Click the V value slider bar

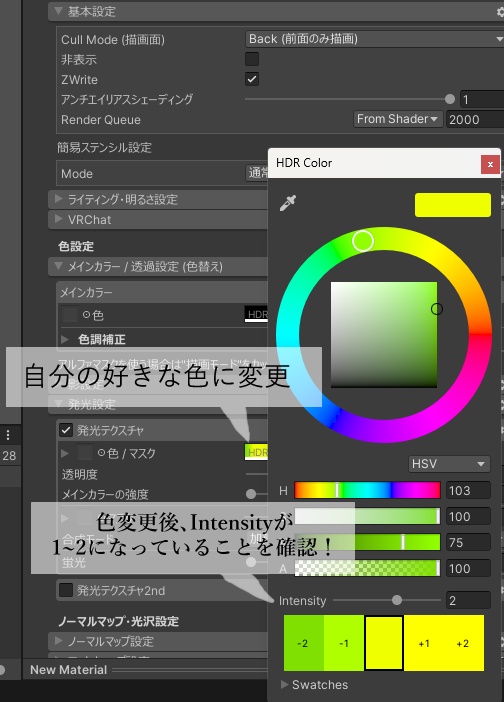click(367, 542)
